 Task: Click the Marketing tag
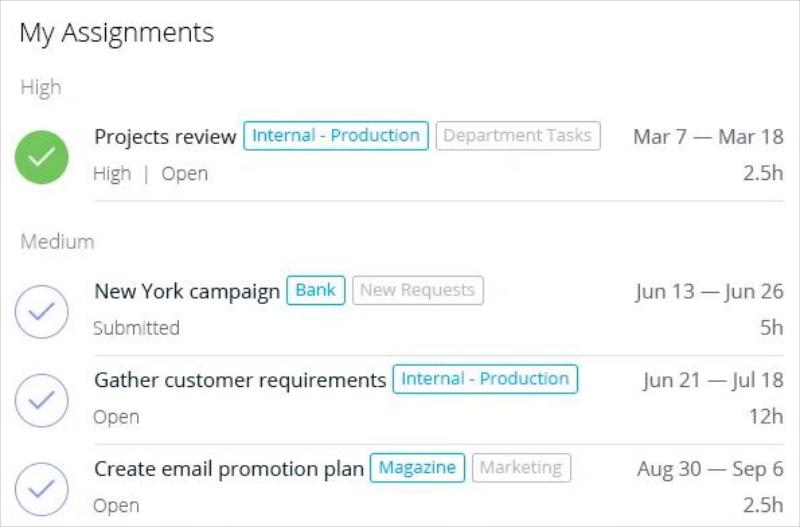point(521,468)
